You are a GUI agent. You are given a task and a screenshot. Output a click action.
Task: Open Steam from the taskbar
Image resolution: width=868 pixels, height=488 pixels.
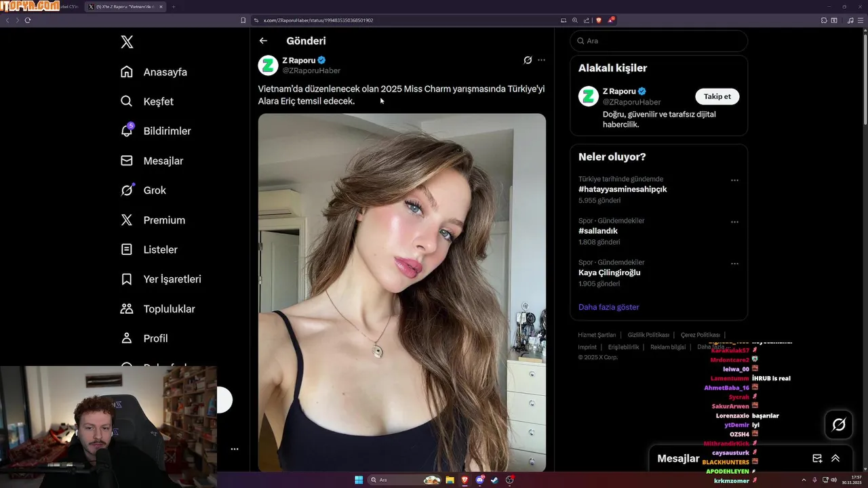click(494, 480)
